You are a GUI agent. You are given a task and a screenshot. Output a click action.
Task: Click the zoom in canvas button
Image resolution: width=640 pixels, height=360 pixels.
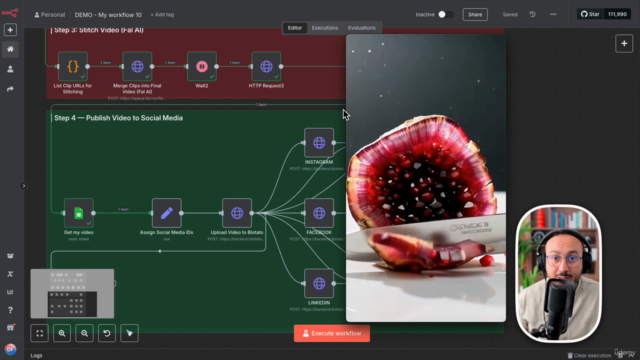tap(62, 333)
